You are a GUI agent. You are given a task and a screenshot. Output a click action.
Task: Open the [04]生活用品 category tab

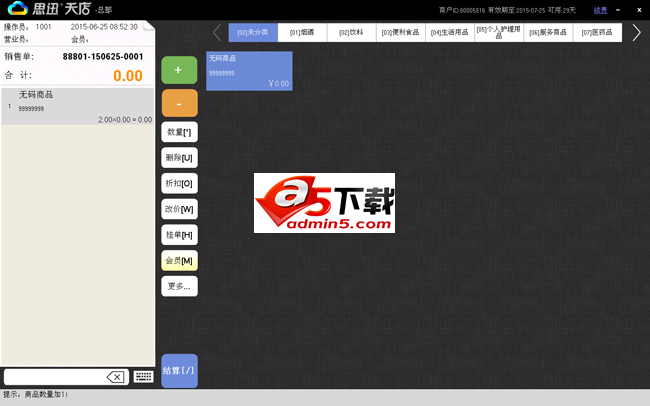450,32
